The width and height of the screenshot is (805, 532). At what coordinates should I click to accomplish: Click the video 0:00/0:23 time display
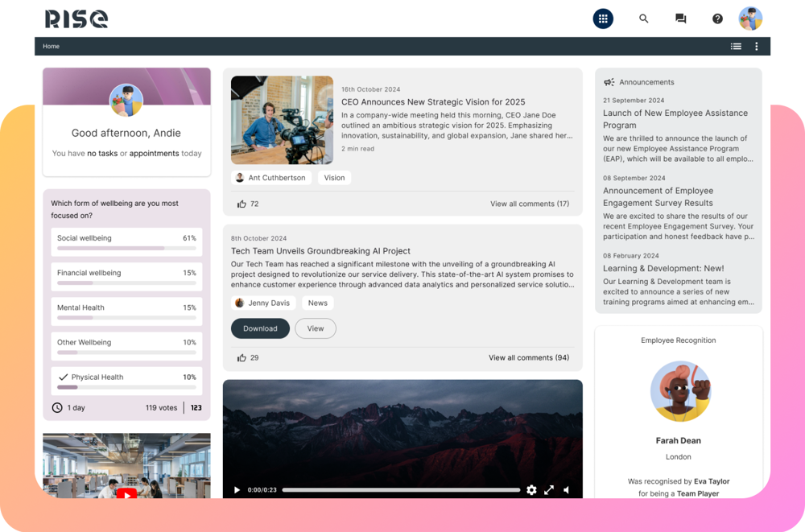(x=262, y=490)
